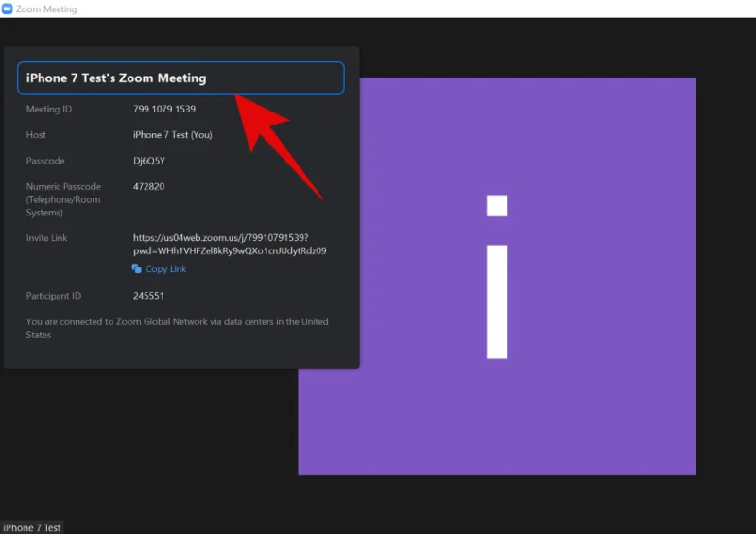Click the Meeting ID label
This screenshot has width=756, height=534.
[x=49, y=110]
